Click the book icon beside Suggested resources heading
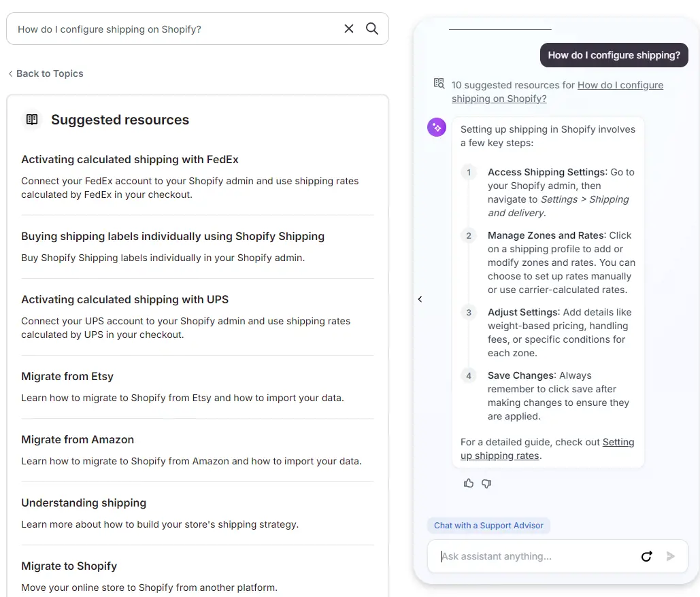Viewport: 700px width, 597px height. click(x=32, y=119)
